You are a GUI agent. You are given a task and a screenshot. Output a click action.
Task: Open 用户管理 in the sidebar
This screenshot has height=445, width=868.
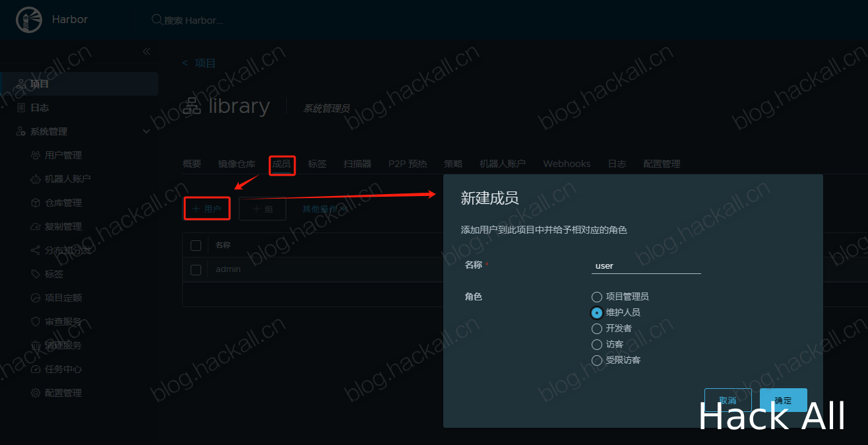coord(63,155)
